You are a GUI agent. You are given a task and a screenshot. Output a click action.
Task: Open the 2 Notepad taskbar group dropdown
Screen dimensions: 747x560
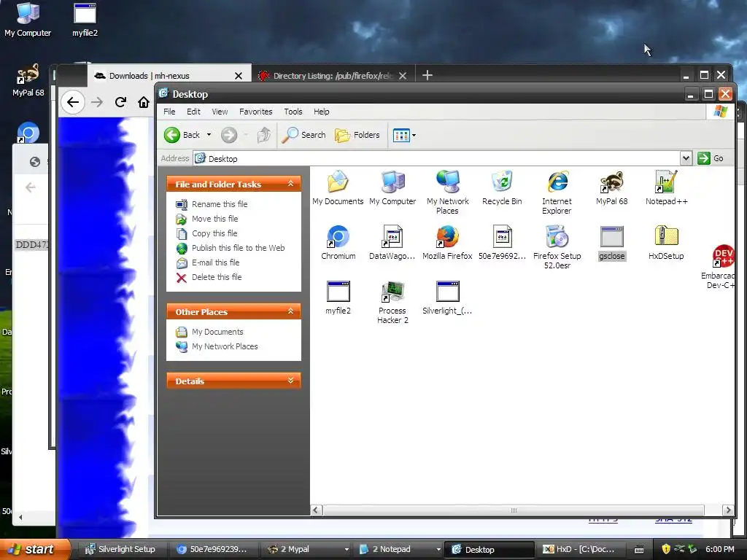(x=438, y=550)
